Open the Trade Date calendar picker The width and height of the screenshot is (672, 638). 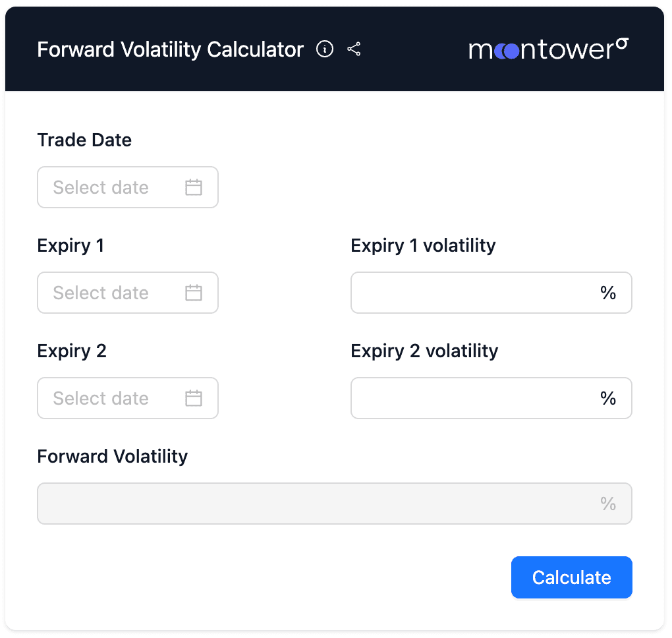pos(193,187)
